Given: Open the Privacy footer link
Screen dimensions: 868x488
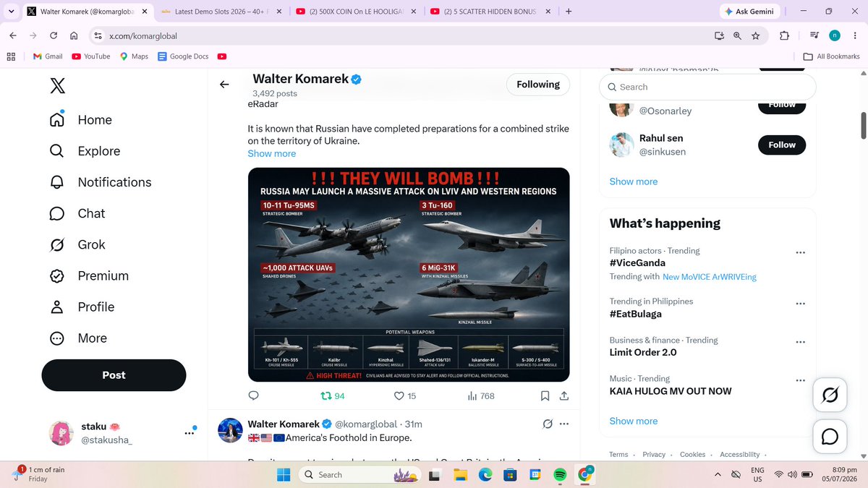Looking at the screenshot, I should coord(654,455).
